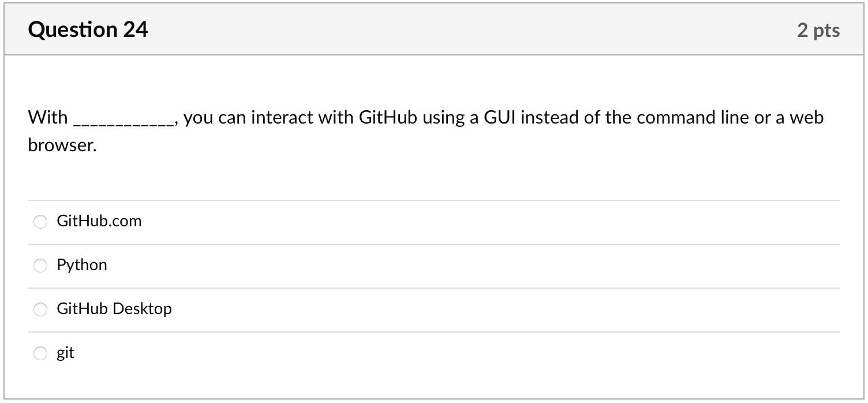Viewport: 868px width, 403px height.
Task: Click empty space in the GitHub.com answer row
Action: 491,222
